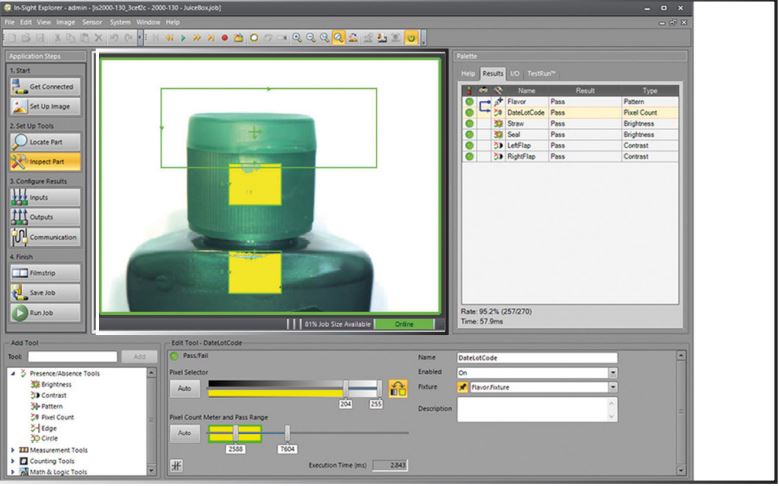Open the Enabled dropdown

pyautogui.click(x=611, y=373)
